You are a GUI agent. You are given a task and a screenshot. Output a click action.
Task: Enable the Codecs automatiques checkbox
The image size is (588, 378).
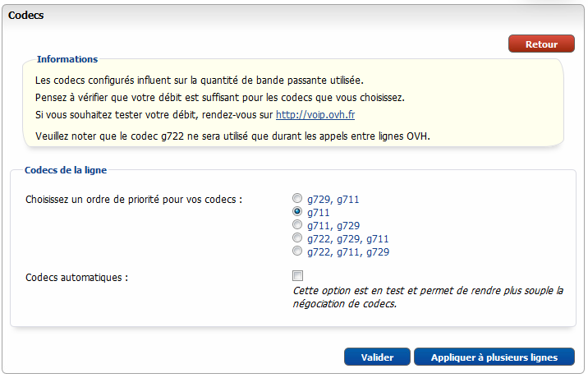click(x=298, y=276)
